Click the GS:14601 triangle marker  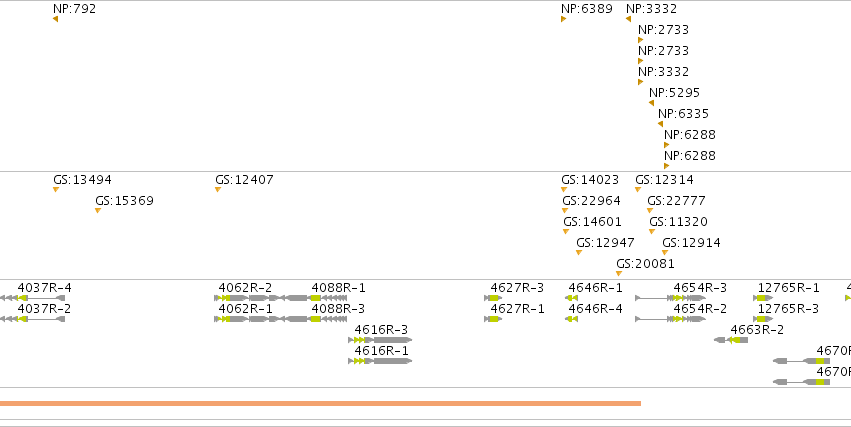pyautogui.click(x=566, y=232)
